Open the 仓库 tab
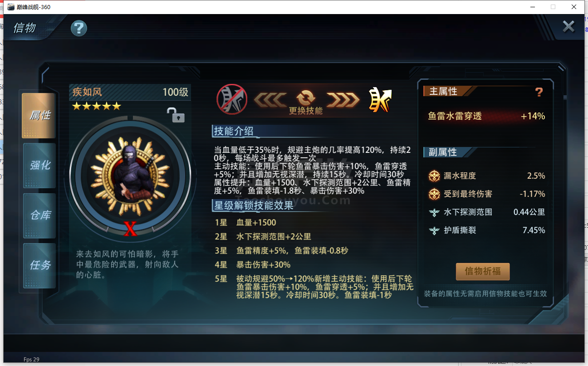 click(x=39, y=215)
